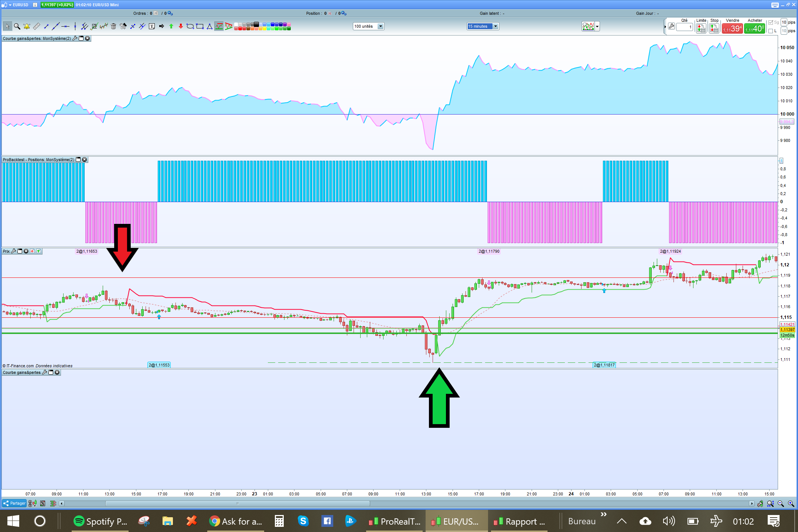Image resolution: width=798 pixels, height=532 pixels.
Task: Select the text annotation tool
Action: (152, 26)
